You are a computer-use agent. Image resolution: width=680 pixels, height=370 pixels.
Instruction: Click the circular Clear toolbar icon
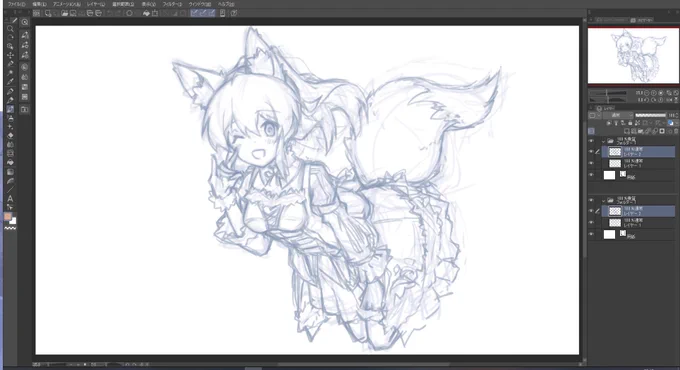129,13
